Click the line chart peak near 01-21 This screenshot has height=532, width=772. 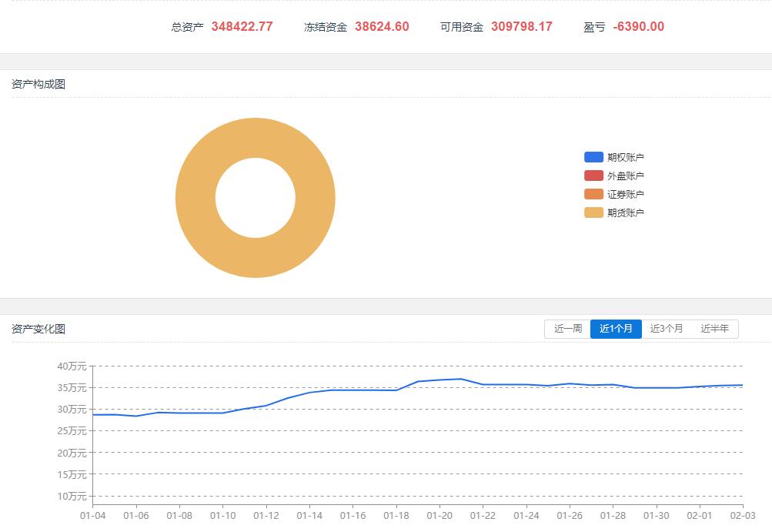click(460, 379)
